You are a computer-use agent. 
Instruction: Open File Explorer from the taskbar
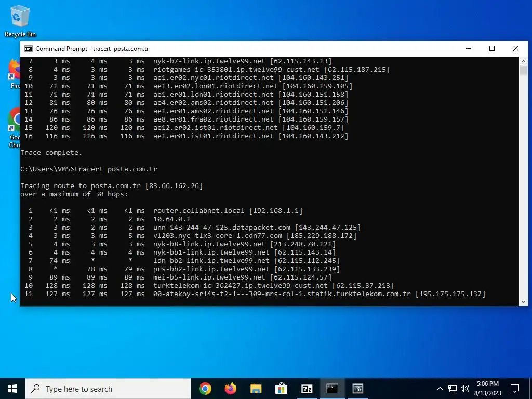(256, 389)
